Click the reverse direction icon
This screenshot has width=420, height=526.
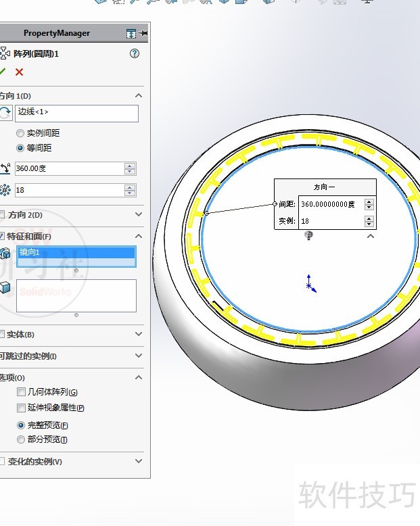pyautogui.click(x=5, y=113)
